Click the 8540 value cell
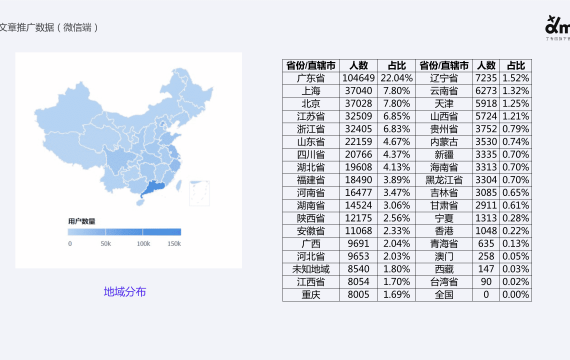This screenshot has width=570, height=360. (x=358, y=269)
